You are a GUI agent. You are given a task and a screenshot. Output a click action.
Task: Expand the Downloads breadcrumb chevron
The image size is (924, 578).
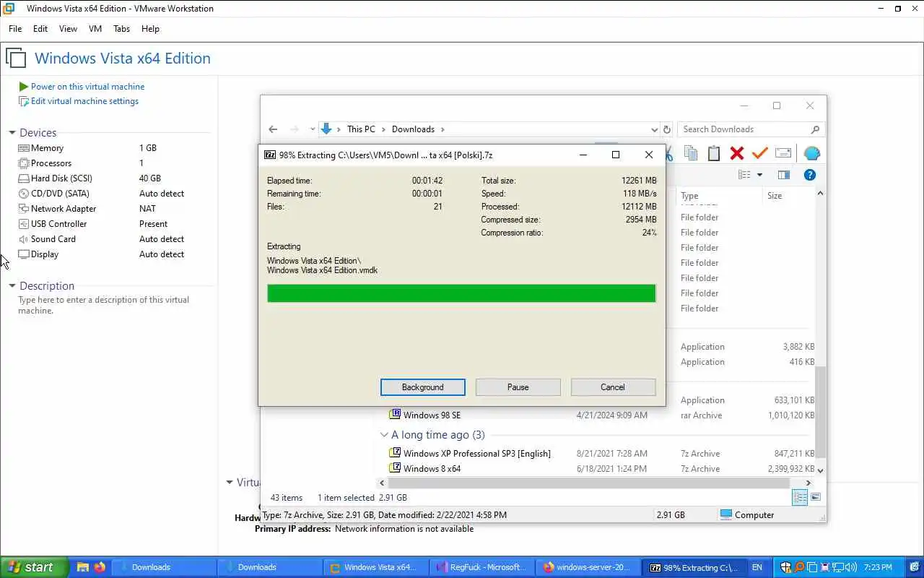coord(443,129)
